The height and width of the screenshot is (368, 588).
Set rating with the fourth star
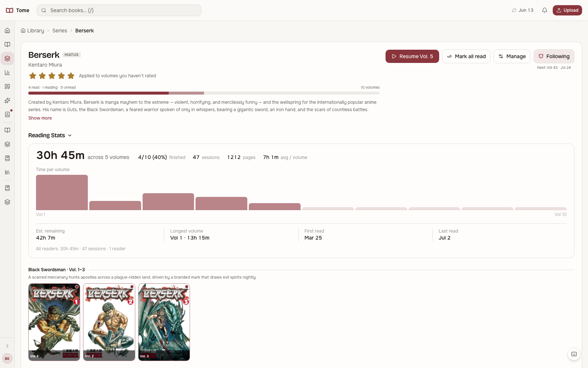[61, 76]
